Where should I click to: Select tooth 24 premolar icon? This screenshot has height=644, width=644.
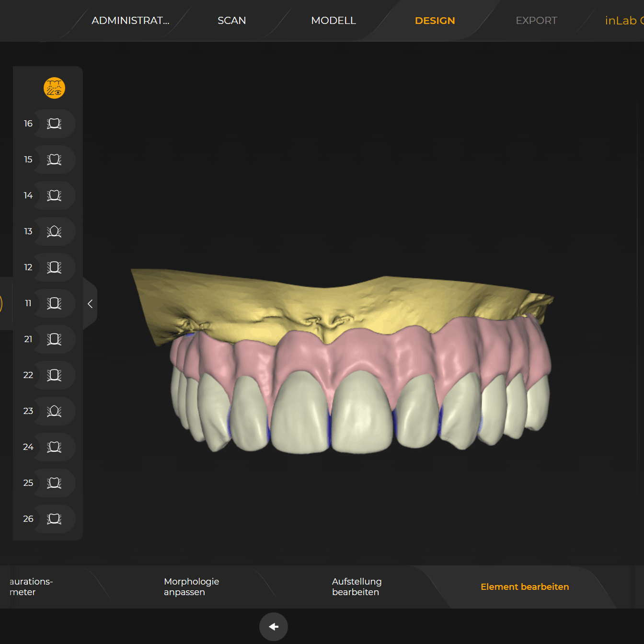(54, 447)
